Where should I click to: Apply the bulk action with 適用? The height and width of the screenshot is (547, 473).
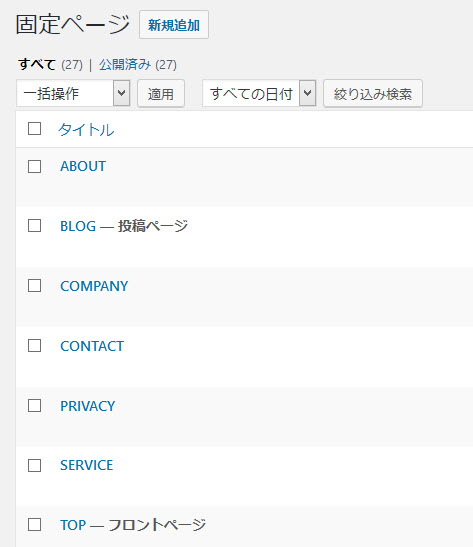(x=161, y=93)
